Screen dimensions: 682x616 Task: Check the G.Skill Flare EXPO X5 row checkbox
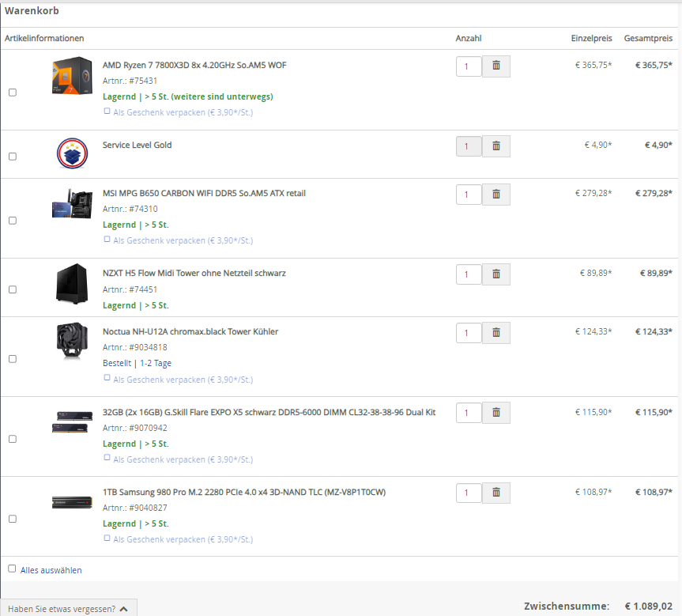point(13,439)
